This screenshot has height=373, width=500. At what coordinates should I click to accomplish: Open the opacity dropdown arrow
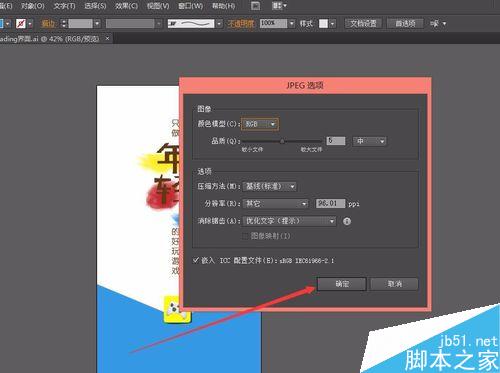pyautogui.click(x=292, y=24)
